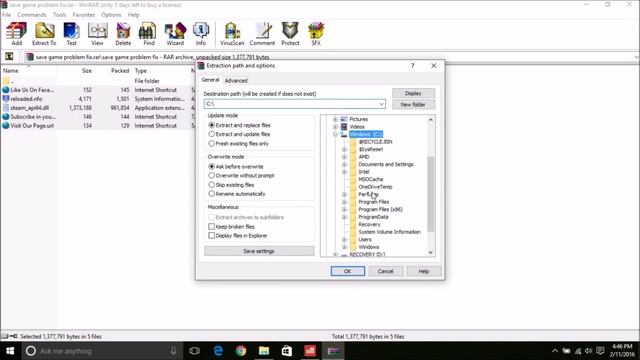
Task: Click the Task View taskbar icon
Action: click(x=195, y=351)
